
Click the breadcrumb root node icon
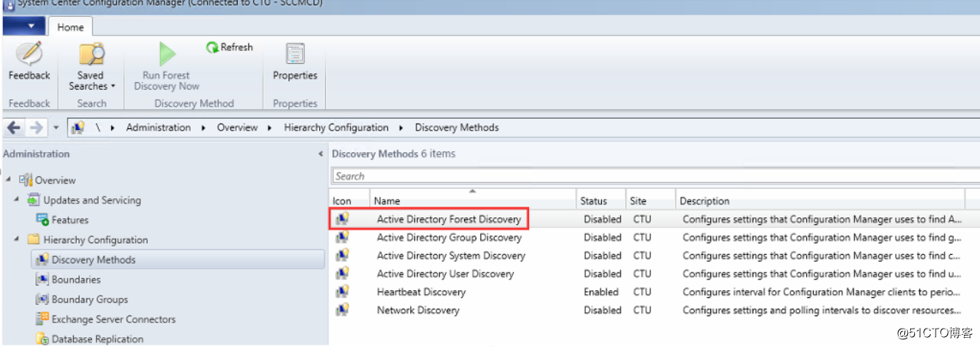(x=77, y=128)
